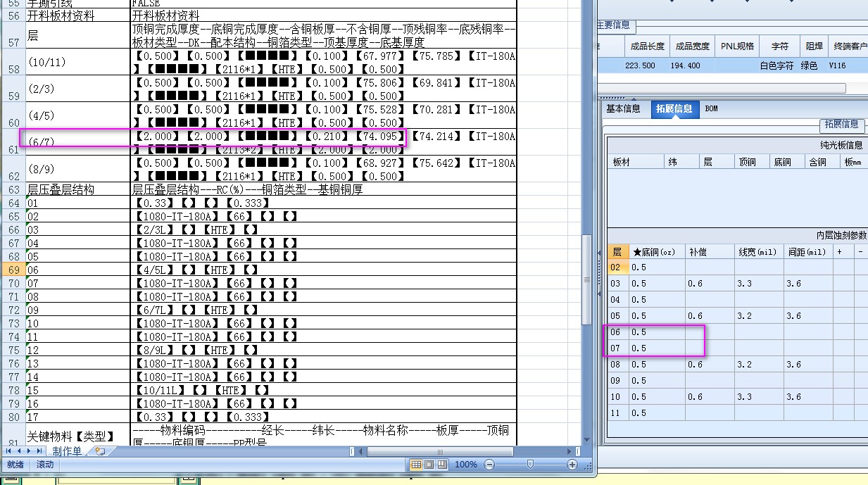Select cell with value 194.400

(x=692, y=65)
